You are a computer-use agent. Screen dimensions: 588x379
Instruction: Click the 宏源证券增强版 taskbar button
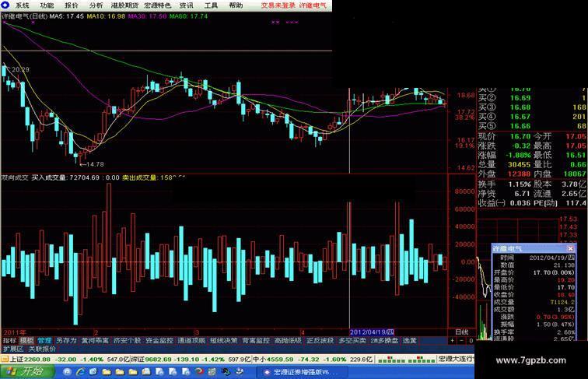click(302, 372)
